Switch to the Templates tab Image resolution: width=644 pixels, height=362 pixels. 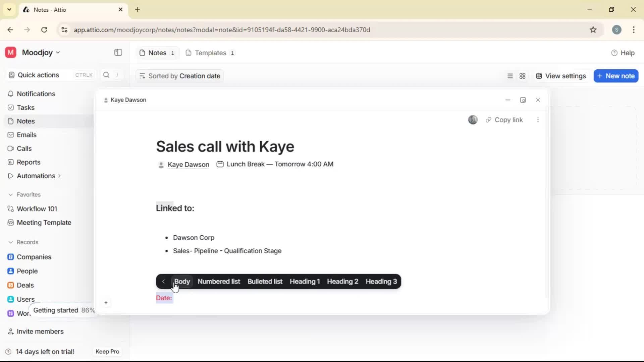tap(210, 53)
